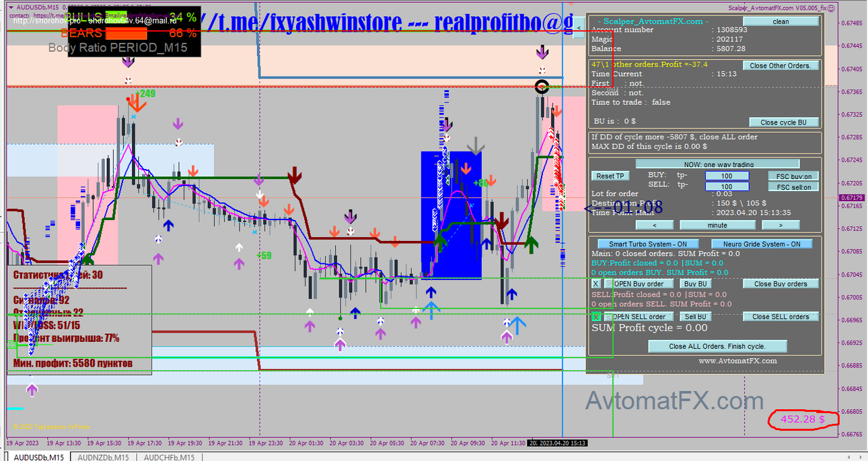
Task: Click 'Time Current' value 15:13
Action: pyautogui.click(x=726, y=74)
